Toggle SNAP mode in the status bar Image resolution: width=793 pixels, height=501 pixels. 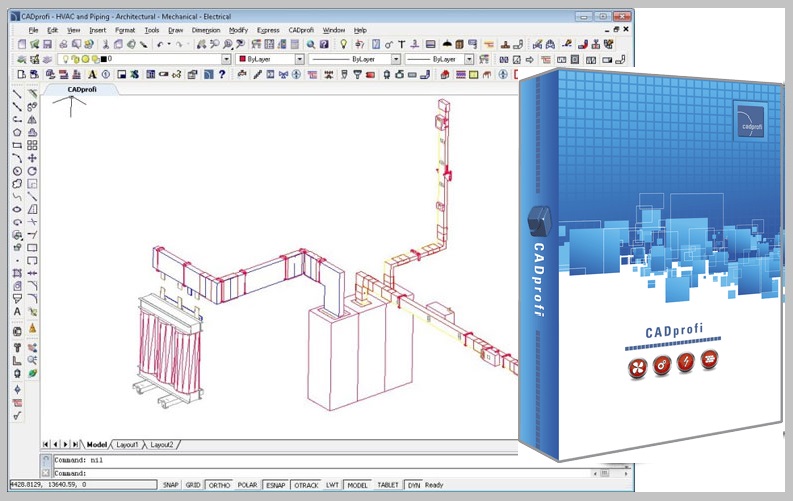(170, 485)
